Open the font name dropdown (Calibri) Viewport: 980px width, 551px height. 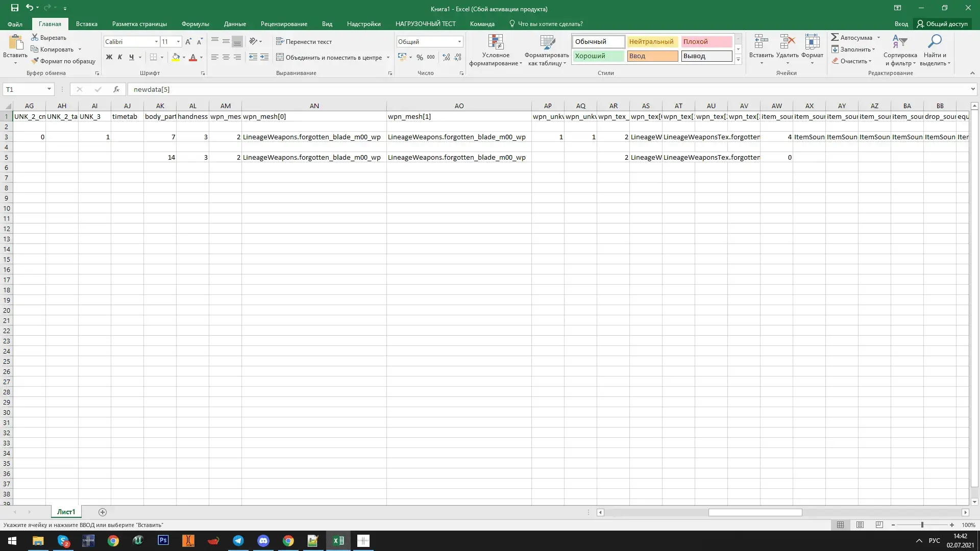[x=156, y=41]
